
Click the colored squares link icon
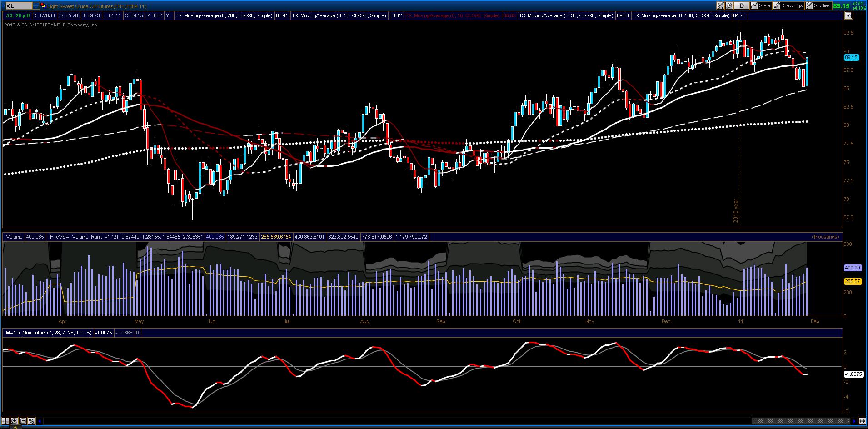[43, 6]
